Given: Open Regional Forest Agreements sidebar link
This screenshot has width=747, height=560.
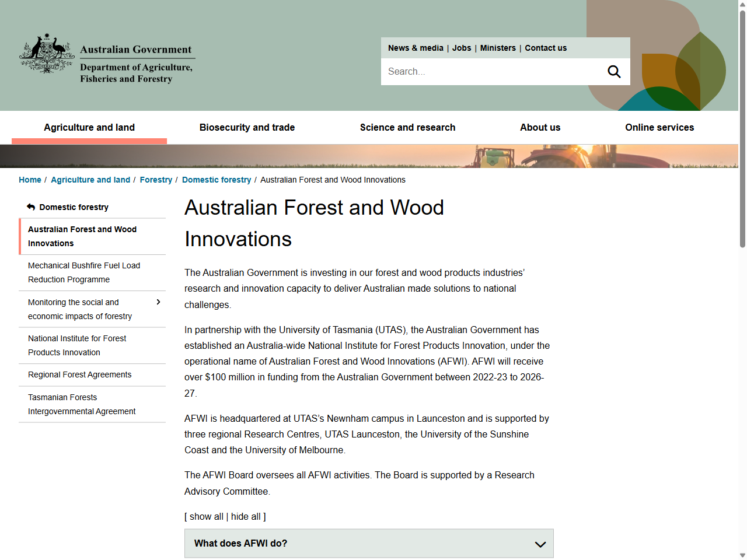Looking at the screenshot, I should coord(92,374).
